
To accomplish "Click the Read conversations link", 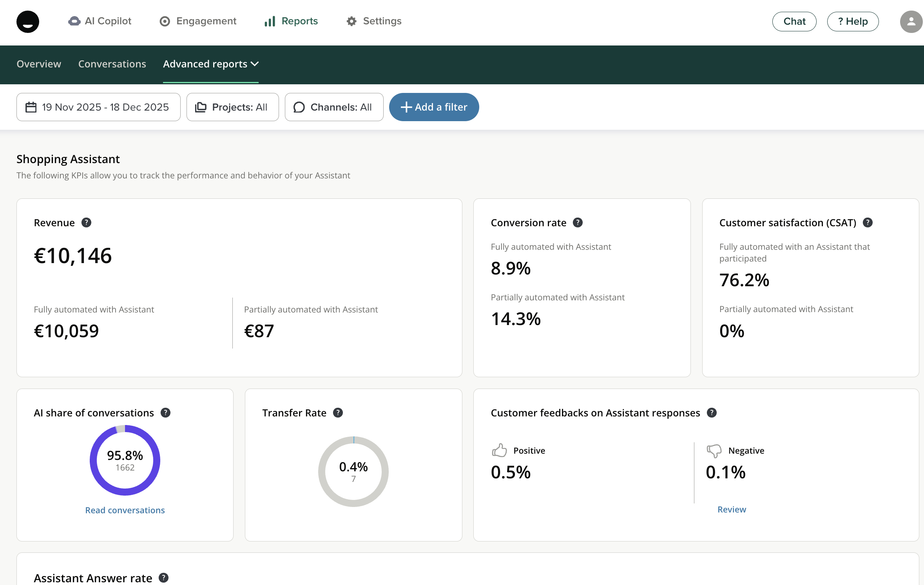I will (x=125, y=510).
